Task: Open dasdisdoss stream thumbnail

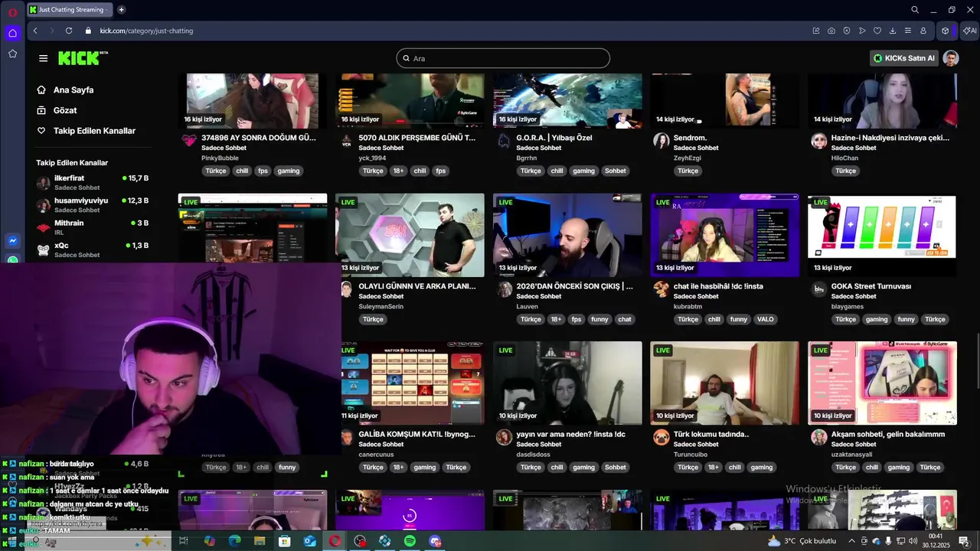Action: tap(567, 383)
